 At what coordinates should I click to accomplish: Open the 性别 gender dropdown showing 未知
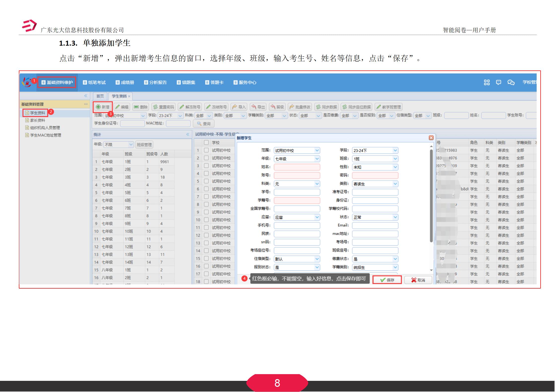click(375, 167)
